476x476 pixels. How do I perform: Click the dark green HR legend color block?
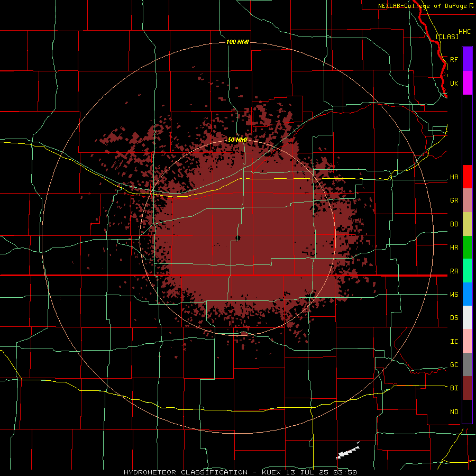[x=467, y=248]
